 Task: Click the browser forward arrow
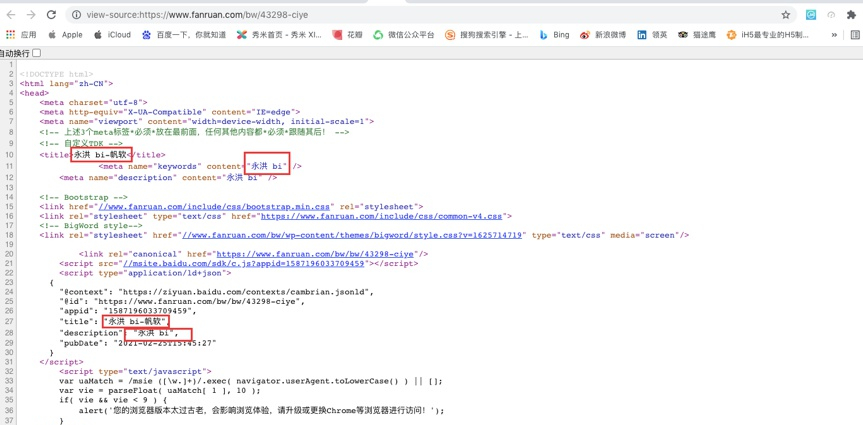coord(31,15)
